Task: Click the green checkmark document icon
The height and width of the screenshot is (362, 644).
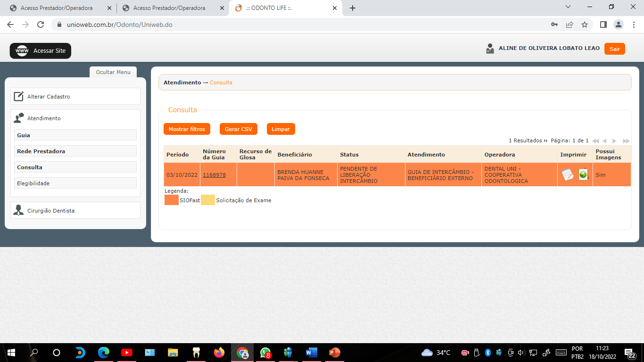Action: (x=583, y=175)
